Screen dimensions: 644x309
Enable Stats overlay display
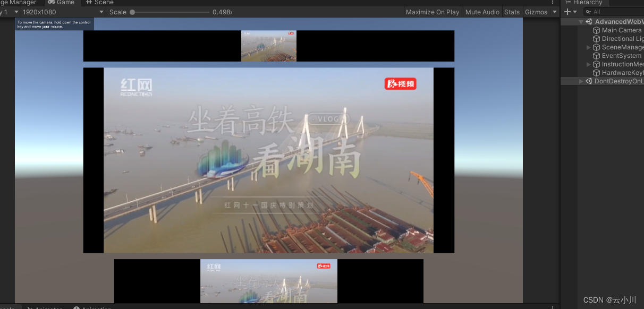[x=512, y=12]
